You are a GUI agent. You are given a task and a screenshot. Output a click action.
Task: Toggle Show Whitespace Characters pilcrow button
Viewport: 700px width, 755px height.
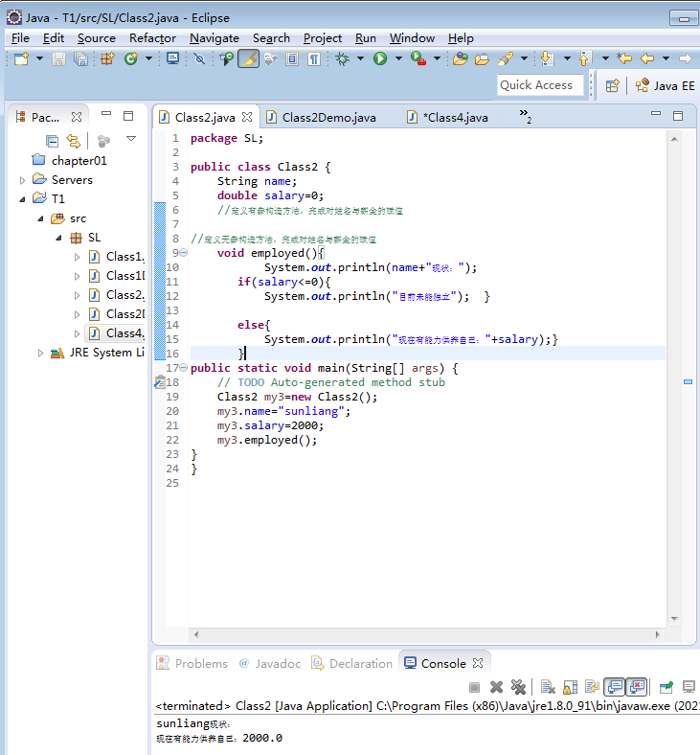pyautogui.click(x=314, y=59)
